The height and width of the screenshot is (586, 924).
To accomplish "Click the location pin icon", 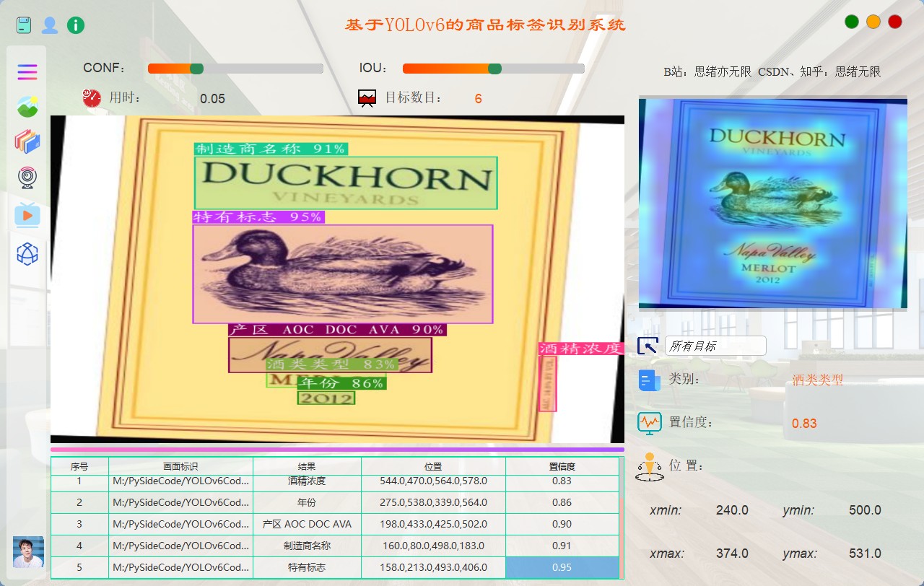I will tap(649, 467).
